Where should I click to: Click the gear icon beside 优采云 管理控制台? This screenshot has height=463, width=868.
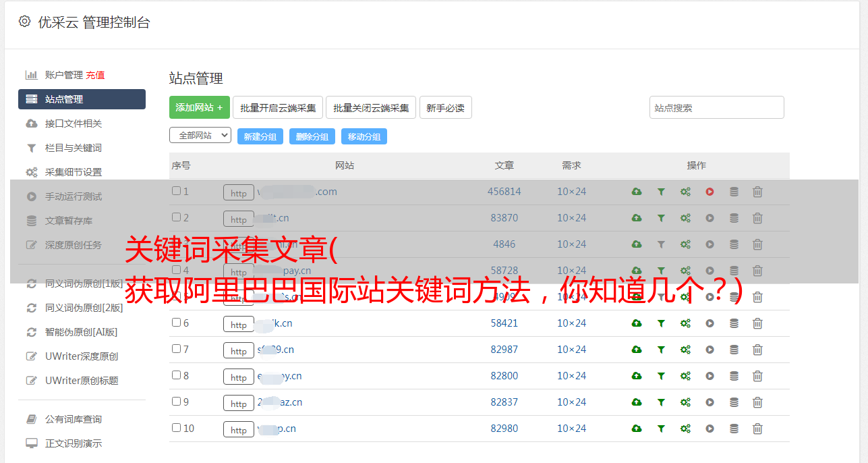[25, 22]
